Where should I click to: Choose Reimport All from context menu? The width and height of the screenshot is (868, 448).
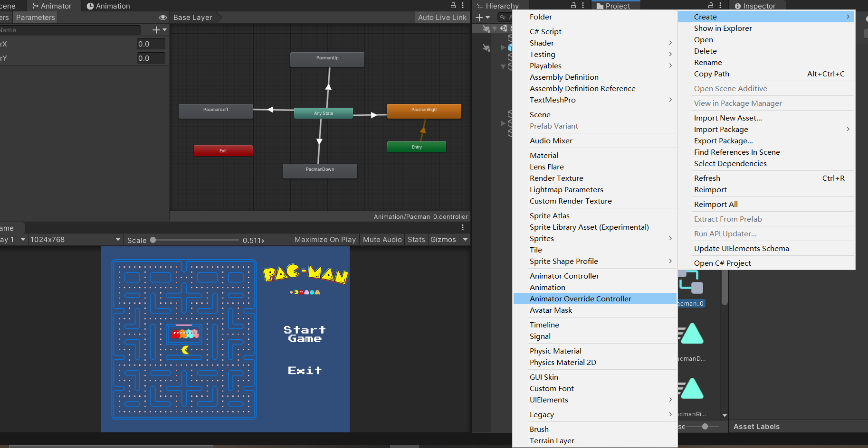click(766, 204)
